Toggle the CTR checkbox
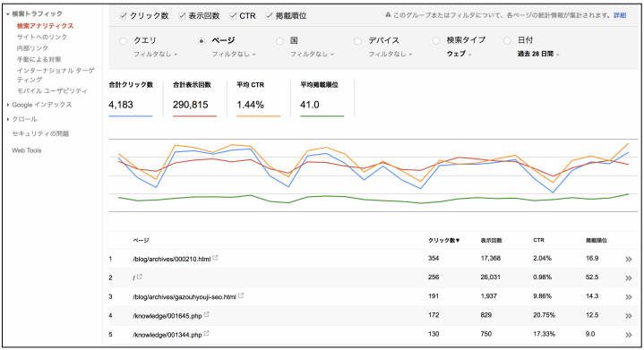Viewport: 644px width, 350px height. (233, 15)
